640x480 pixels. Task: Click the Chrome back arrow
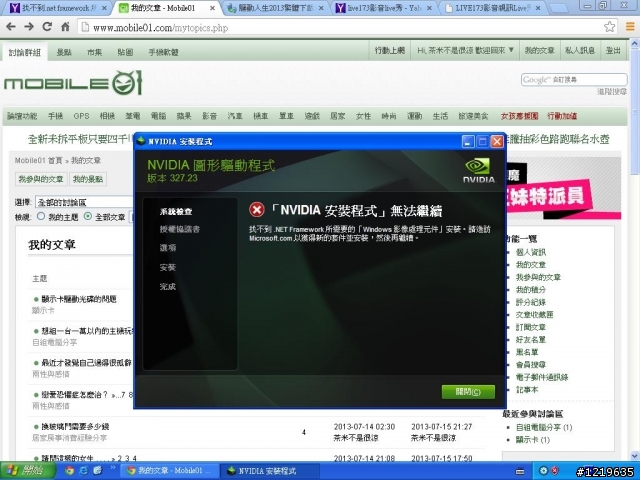point(11,27)
